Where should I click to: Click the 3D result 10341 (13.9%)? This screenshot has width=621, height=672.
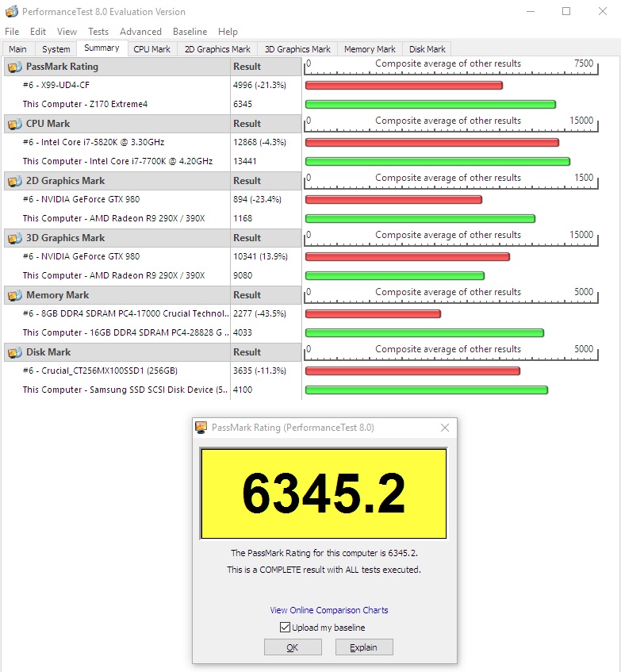(x=260, y=256)
